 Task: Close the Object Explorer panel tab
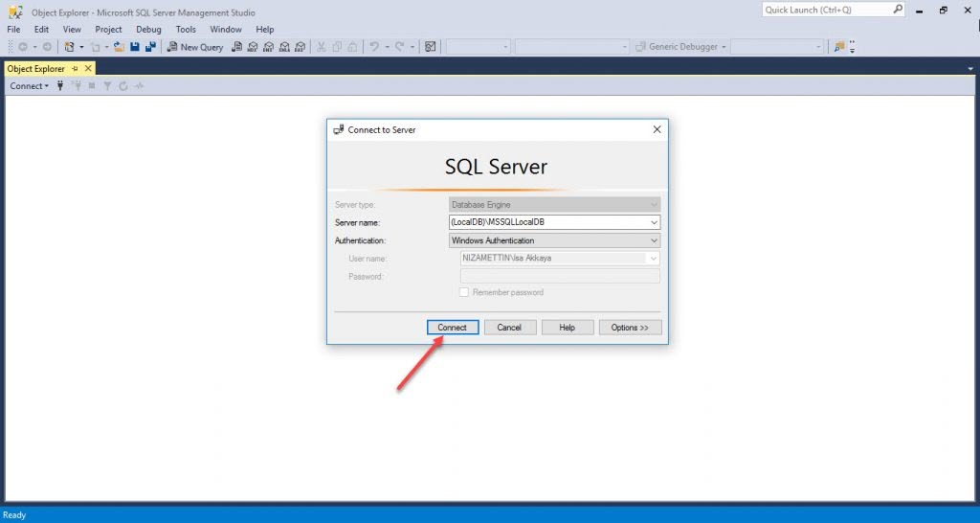[x=88, y=69]
